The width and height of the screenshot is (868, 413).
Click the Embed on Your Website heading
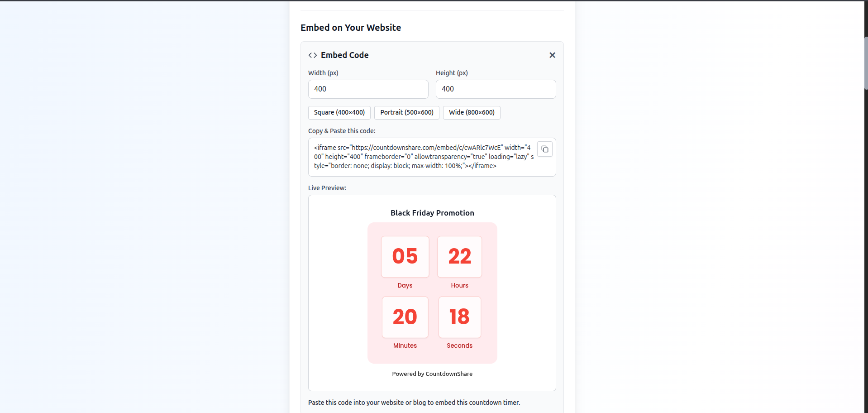[x=351, y=27]
